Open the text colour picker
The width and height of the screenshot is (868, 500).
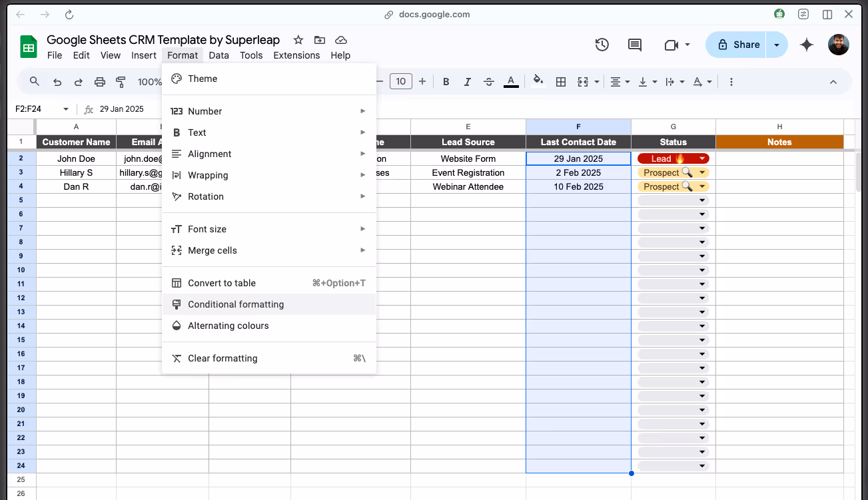(x=511, y=82)
